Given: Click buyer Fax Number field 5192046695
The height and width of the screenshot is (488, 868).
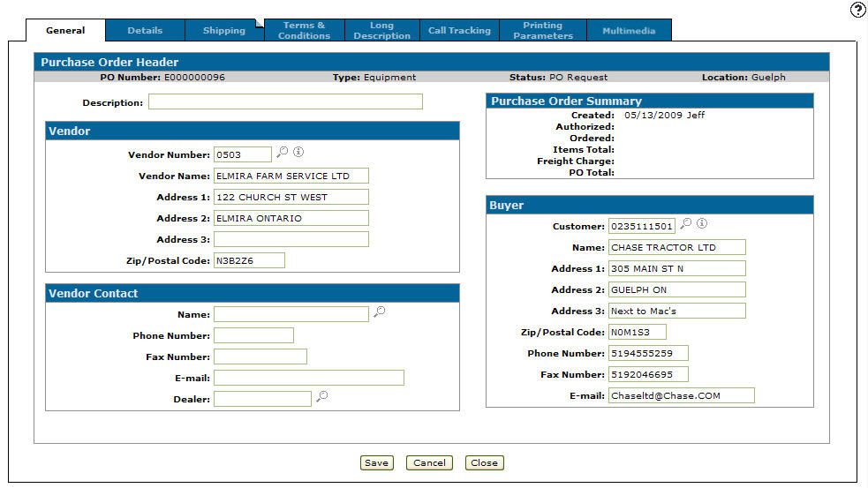Looking at the screenshot, I should [x=648, y=374].
